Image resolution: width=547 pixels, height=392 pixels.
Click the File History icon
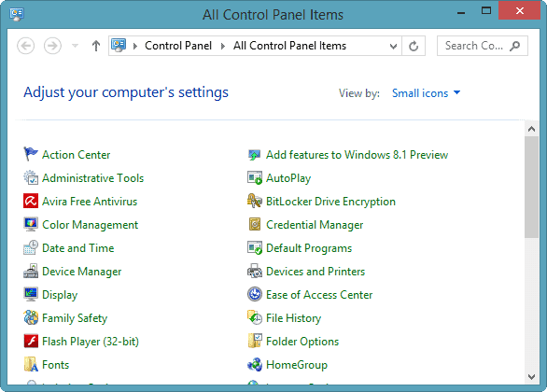pos(255,318)
